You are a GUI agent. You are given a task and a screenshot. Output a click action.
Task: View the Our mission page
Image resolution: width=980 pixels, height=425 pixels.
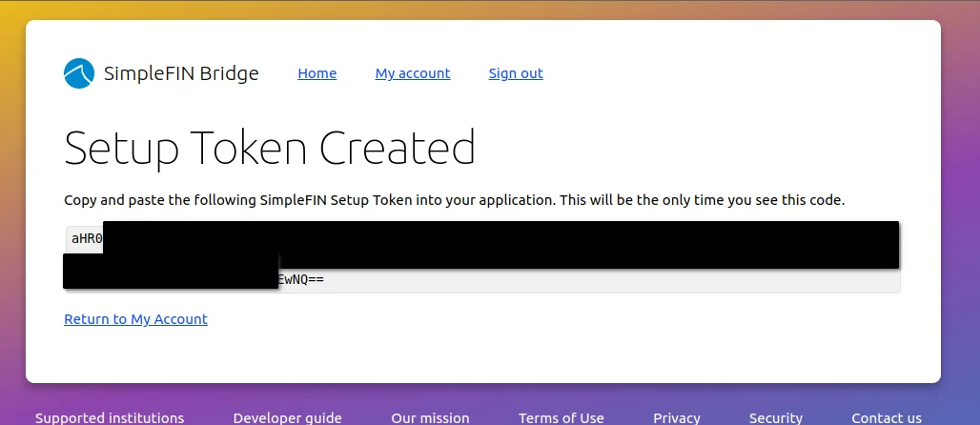tap(430, 417)
